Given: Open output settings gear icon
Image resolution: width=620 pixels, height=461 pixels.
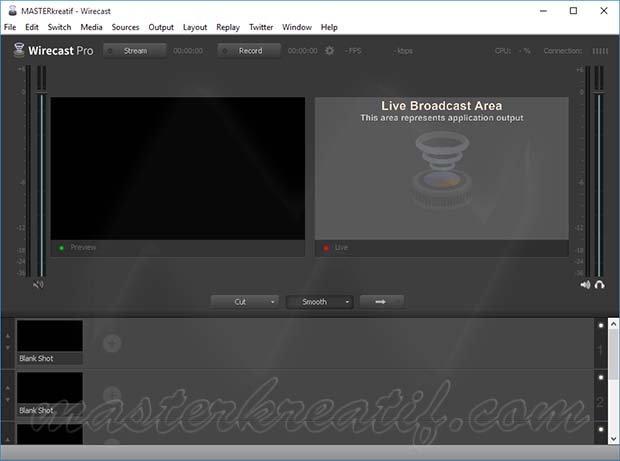Looking at the screenshot, I should (329, 51).
